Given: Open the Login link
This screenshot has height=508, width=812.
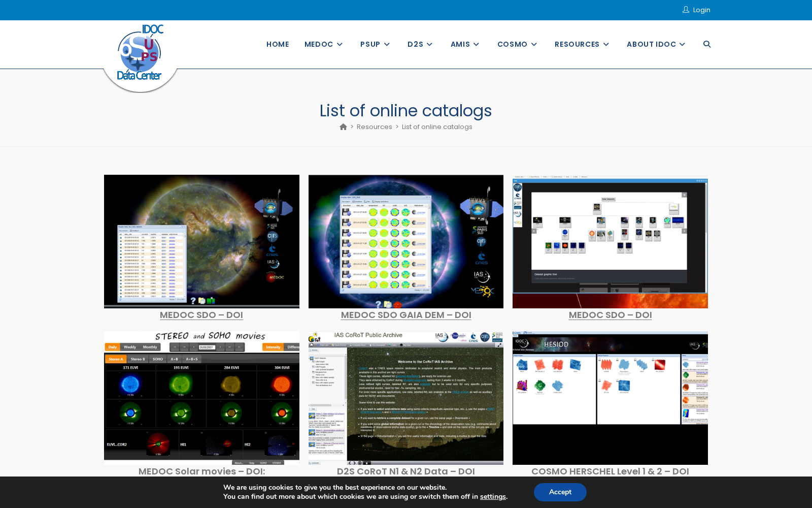Looking at the screenshot, I should click(x=701, y=10).
